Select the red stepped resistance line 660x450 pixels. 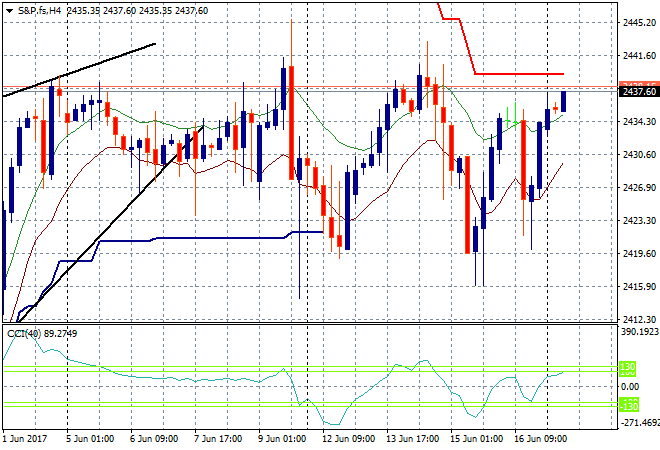(x=518, y=74)
